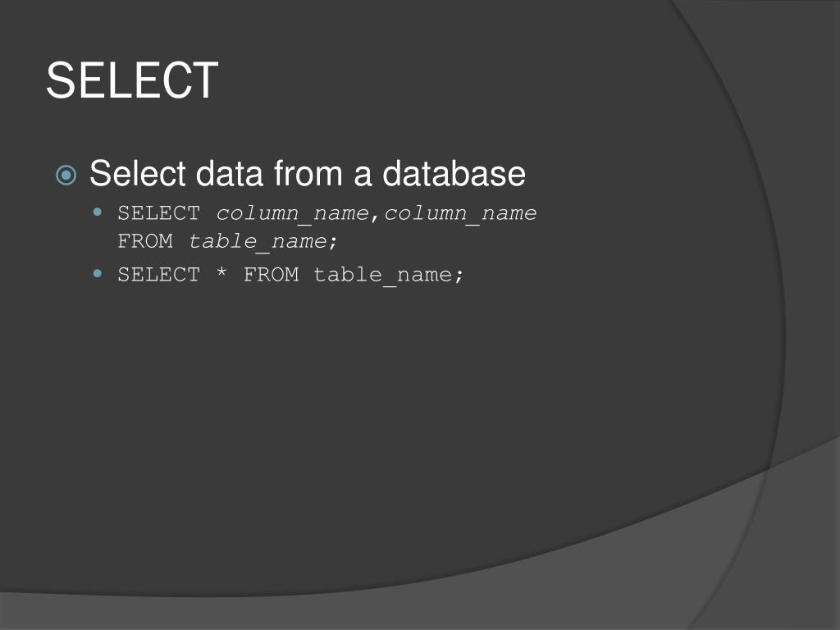Click FROM in the 'SELECT * FROM' line
Viewport: 840px width, 630px height.
click(271, 275)
